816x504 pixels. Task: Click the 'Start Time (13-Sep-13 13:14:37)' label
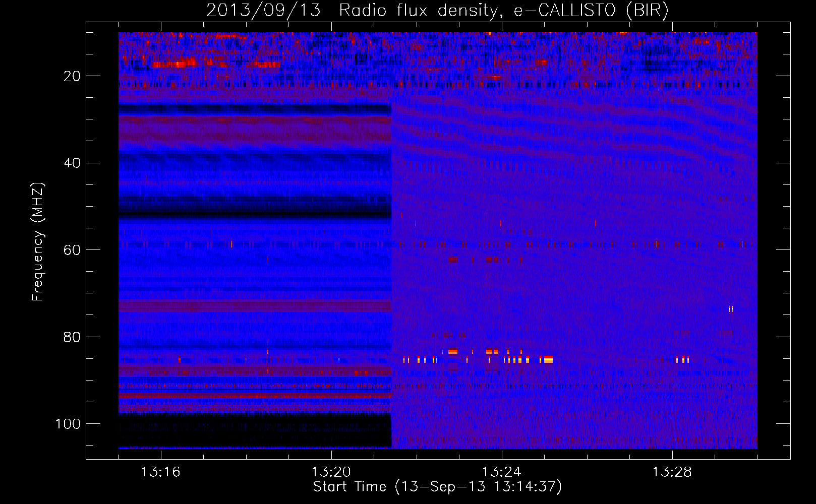tap(437, 487)
